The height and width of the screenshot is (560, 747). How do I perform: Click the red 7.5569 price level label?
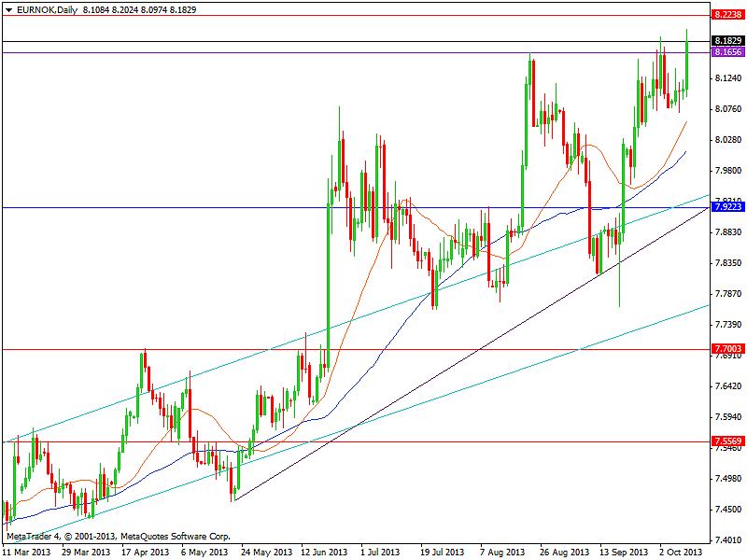(726, 441)
